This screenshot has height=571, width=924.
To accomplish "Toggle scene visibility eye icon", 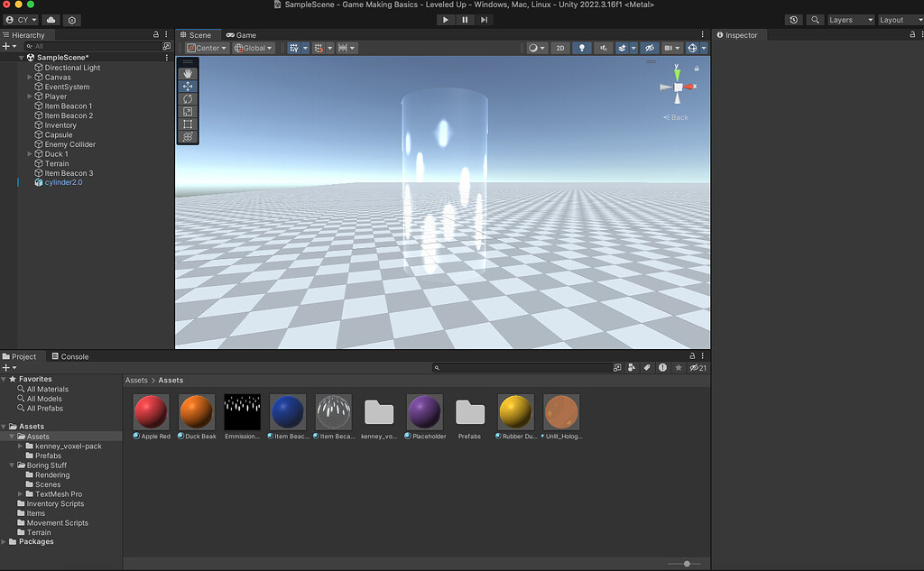I will click(651, 48).
